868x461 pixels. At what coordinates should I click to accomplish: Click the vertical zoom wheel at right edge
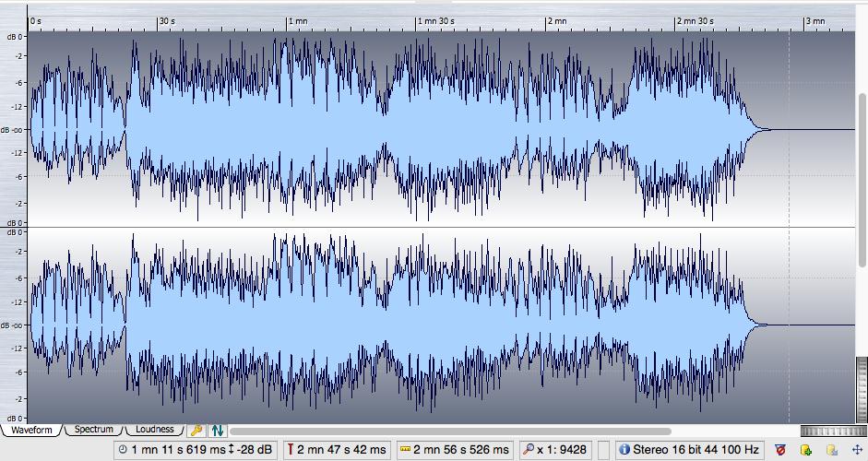click(862, 388)
